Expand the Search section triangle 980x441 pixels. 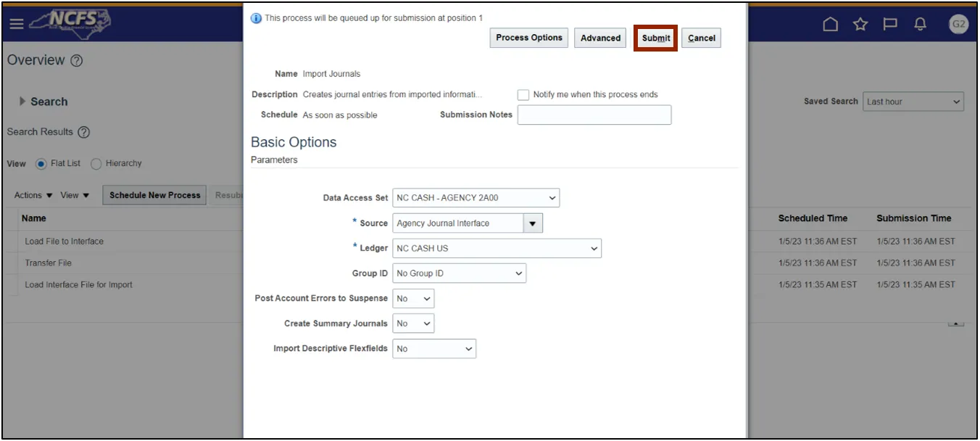tap(23, 102)
